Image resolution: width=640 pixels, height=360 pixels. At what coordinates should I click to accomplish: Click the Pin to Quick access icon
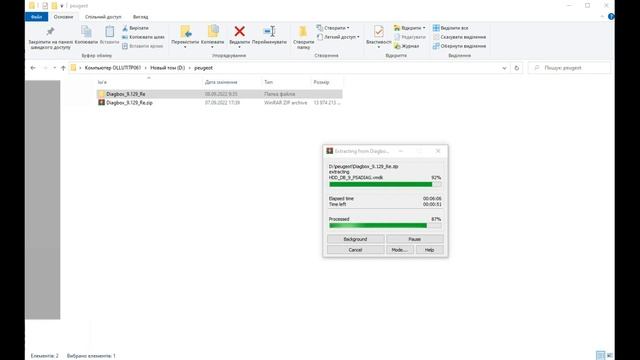pos(50,32)
